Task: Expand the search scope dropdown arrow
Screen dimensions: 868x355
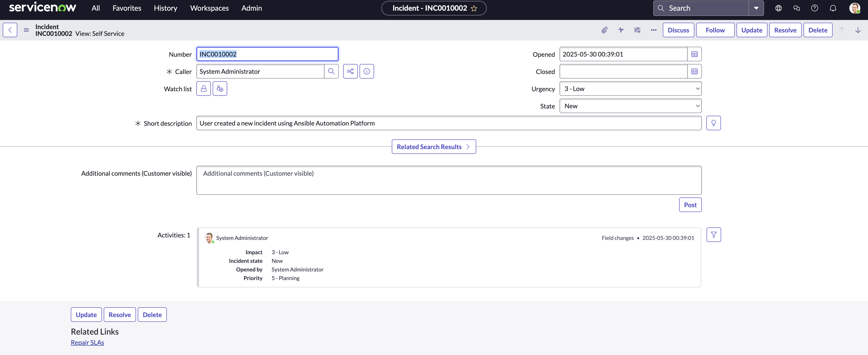Action: click(756, 8)
